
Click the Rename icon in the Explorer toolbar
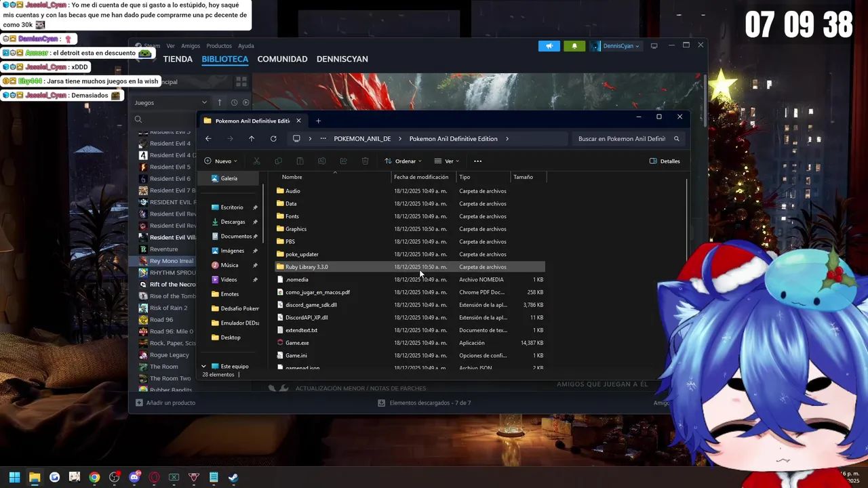pyautogui.click(x=321, y=161)
